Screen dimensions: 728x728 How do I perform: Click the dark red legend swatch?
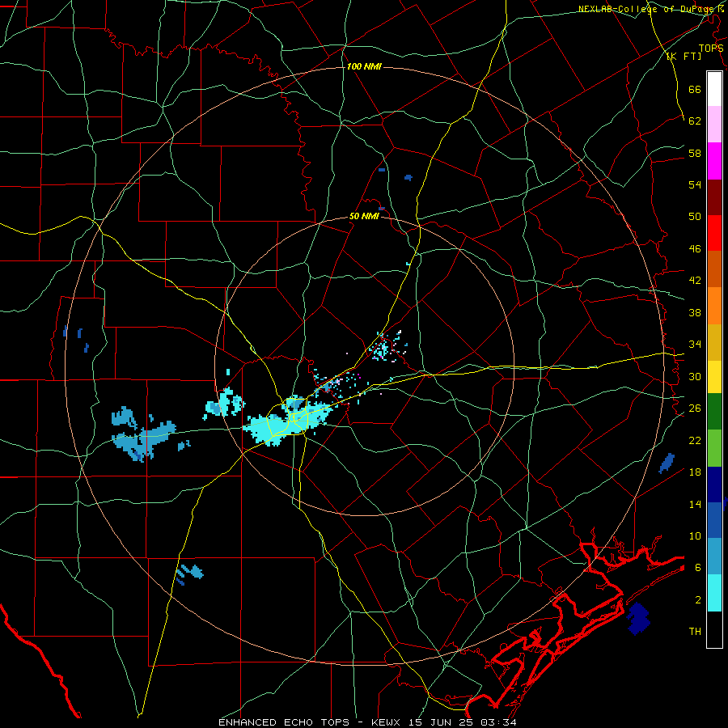click(x=714, y=197)
